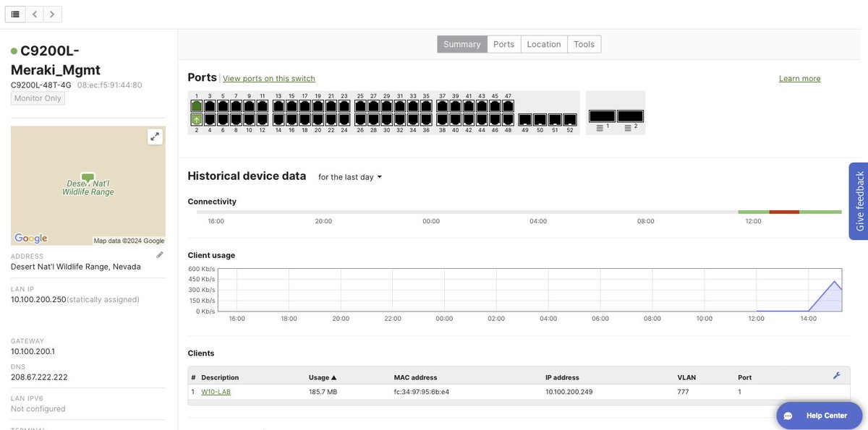Click the Give feedback side tab

[859, 201]
